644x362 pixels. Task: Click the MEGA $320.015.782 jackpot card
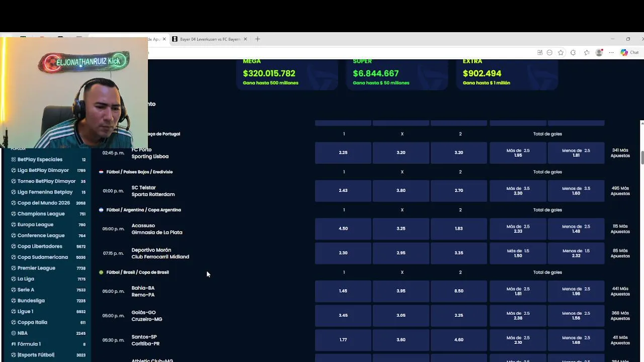(x=287, y=74)
